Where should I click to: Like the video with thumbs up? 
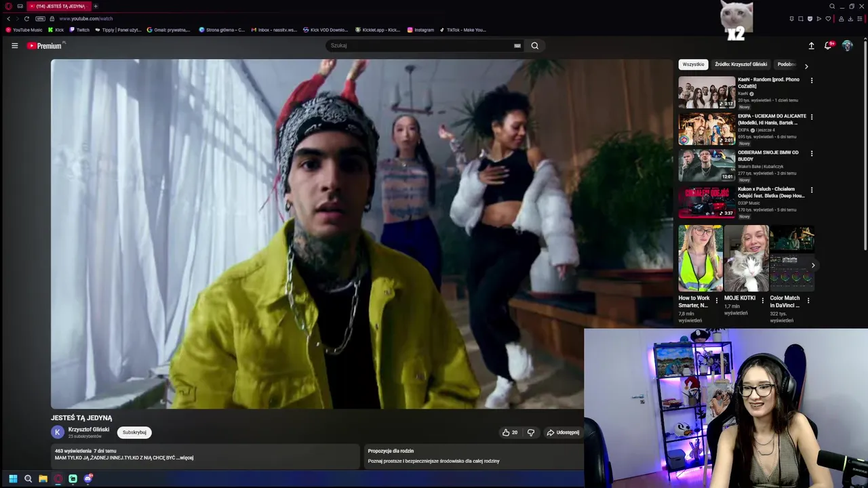click(510, 432)
